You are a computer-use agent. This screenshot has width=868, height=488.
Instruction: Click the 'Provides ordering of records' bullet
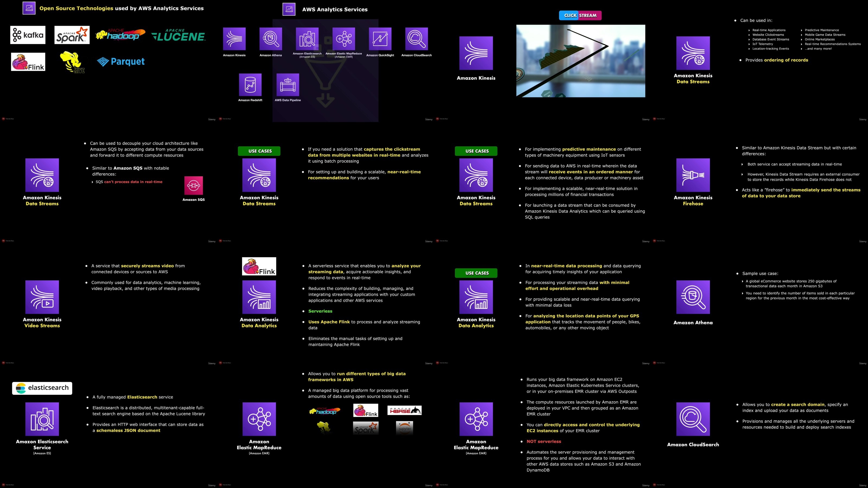click(x=776, y=60)
